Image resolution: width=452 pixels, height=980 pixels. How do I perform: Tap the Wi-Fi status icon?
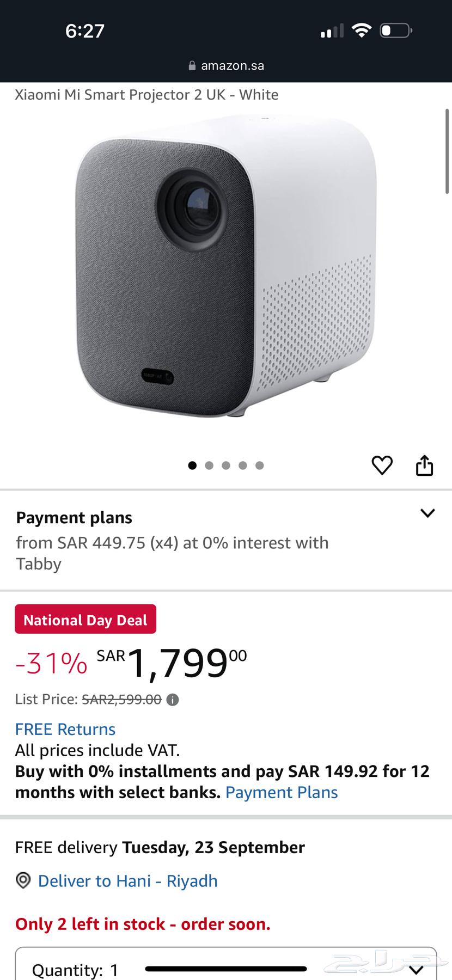[x=360, y=30]
